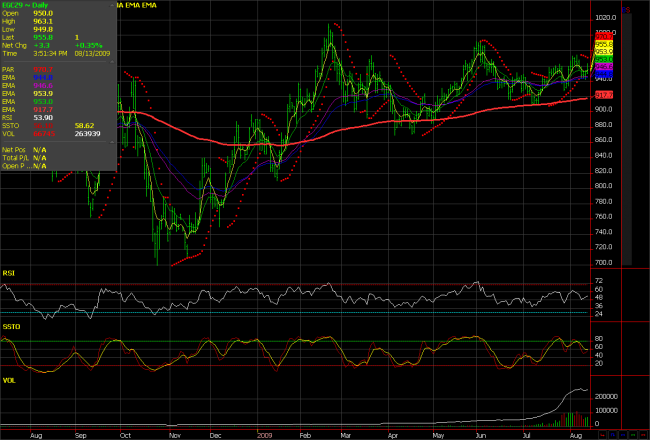Click the Oct label on the time axis

pyautogui.click(x=125, y=435)
